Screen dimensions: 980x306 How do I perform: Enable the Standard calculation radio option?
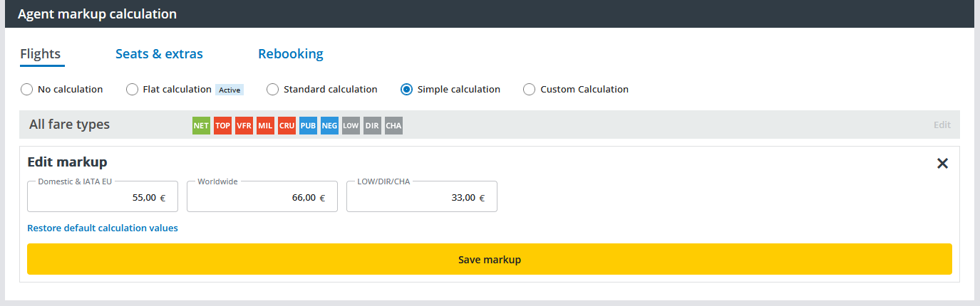pyautogui.click(x=272, y=90)
